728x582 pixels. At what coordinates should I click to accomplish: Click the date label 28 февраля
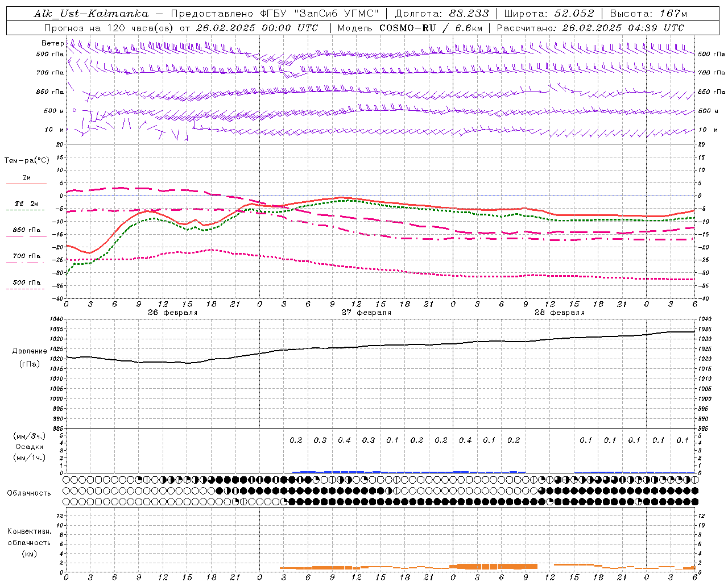pyautogui.click(x=559, y=313)
